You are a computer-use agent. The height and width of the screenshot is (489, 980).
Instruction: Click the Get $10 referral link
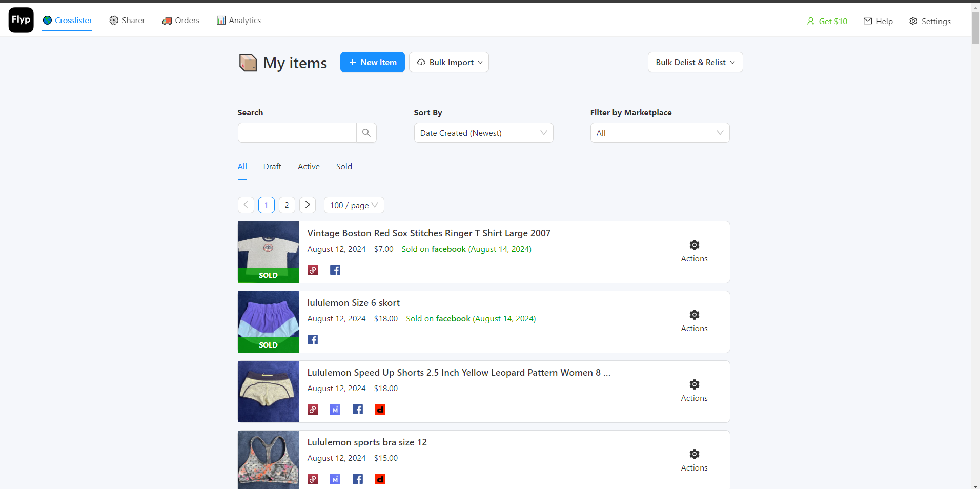tap(827, 21)
